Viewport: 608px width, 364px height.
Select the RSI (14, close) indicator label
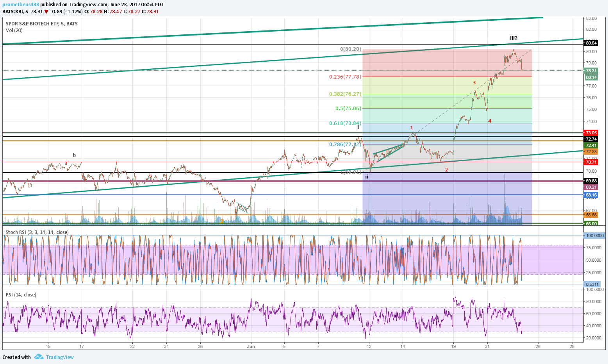(21, 294)
